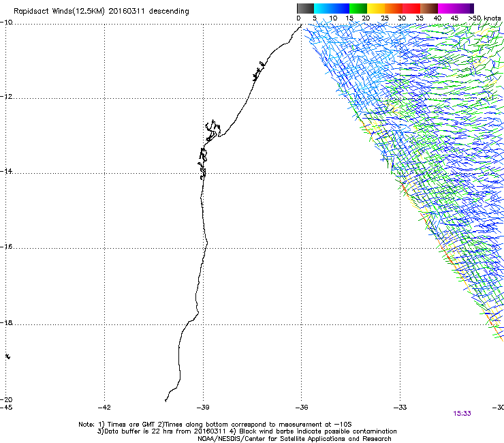Select the magenta 40-45 knots legend swatch
This screenshot has height=443, width=504.
click(447, 8)
